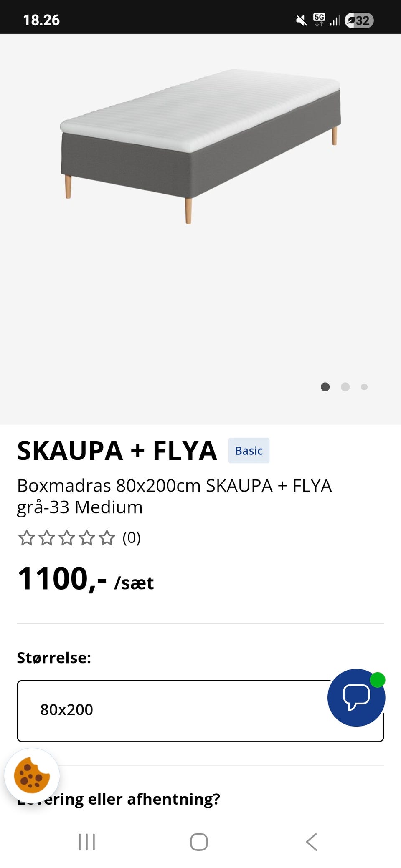
Task: Tap the fifth rating star
Action: 107,538
